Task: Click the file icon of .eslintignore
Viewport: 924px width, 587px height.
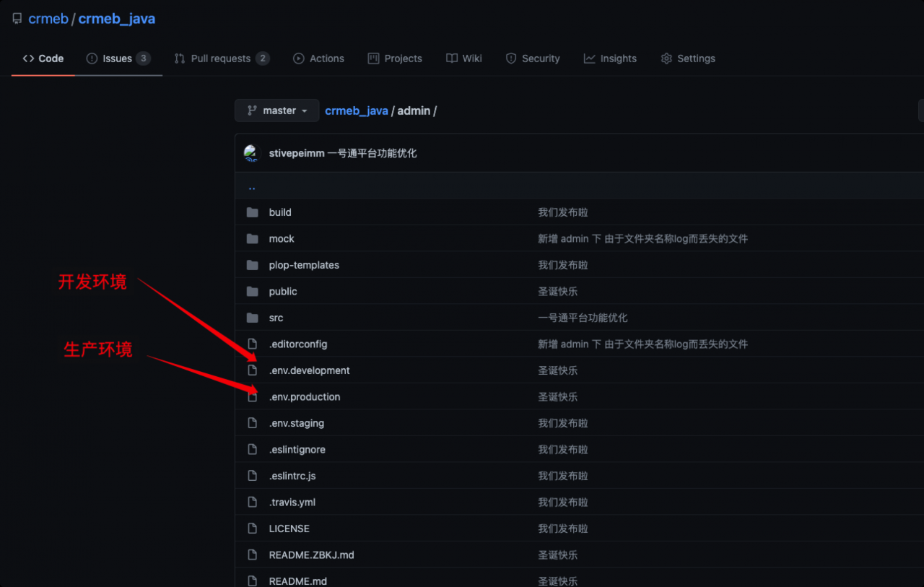Action: tap(252, 450)
